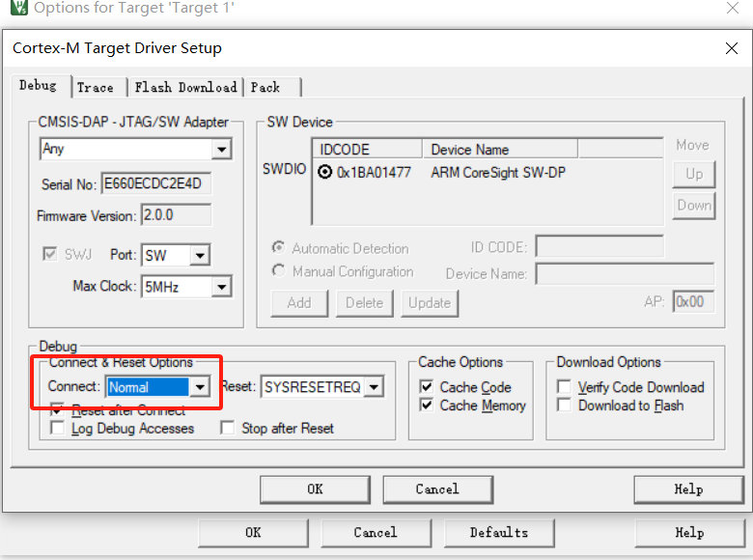Close the Cortex-M Target Driver Setup dialog
This screenshot has width=753, height=560.
tap(731, 48)
